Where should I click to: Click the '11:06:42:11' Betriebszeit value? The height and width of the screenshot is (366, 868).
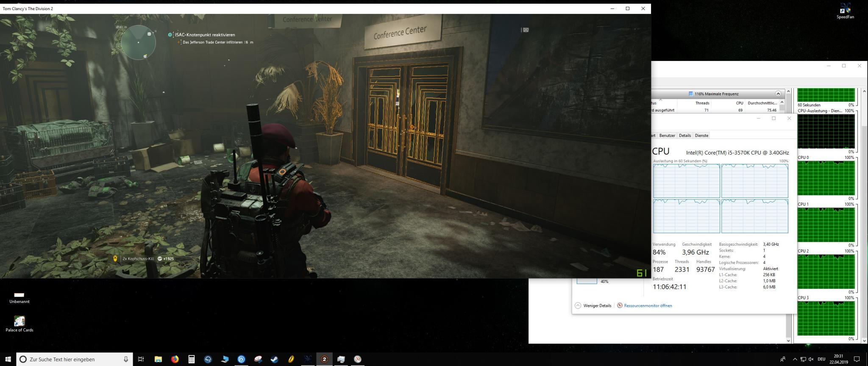(x=669, y=287)
